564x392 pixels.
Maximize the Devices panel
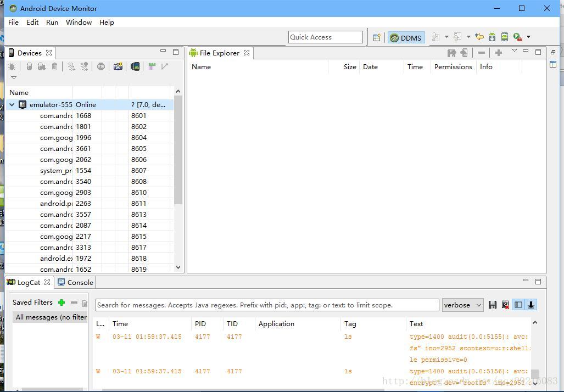coord(176,52)
